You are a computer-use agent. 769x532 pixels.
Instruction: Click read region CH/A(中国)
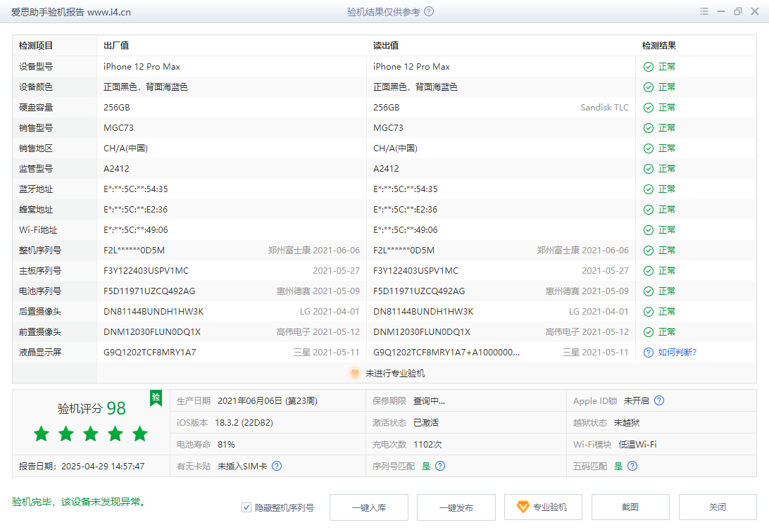coord(395,148)
